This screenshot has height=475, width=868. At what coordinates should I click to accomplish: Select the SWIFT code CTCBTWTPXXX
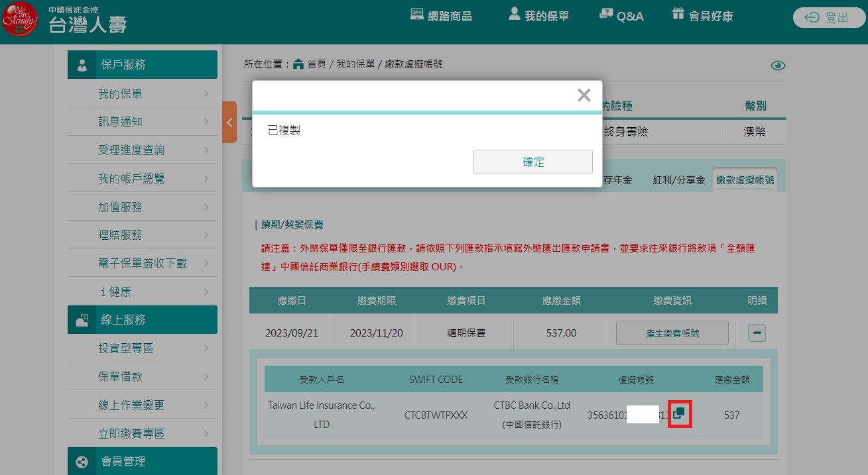[436, 415]
